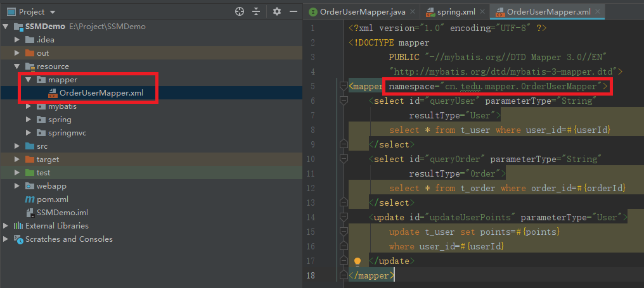This screenshot has height=288, width=644.
Task: Expand the webapp folder arrow
Action: tap(17, 186)
